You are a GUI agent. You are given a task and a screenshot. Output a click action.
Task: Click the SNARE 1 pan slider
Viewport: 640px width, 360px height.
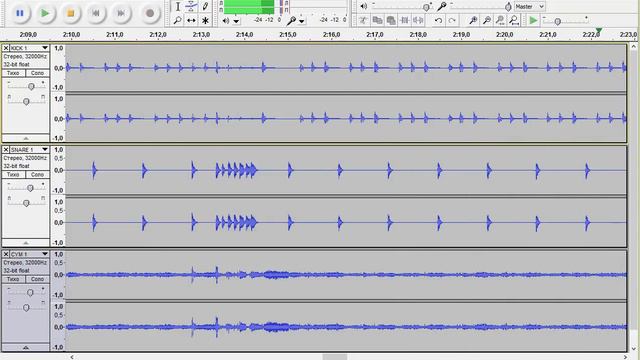[26, 202]
